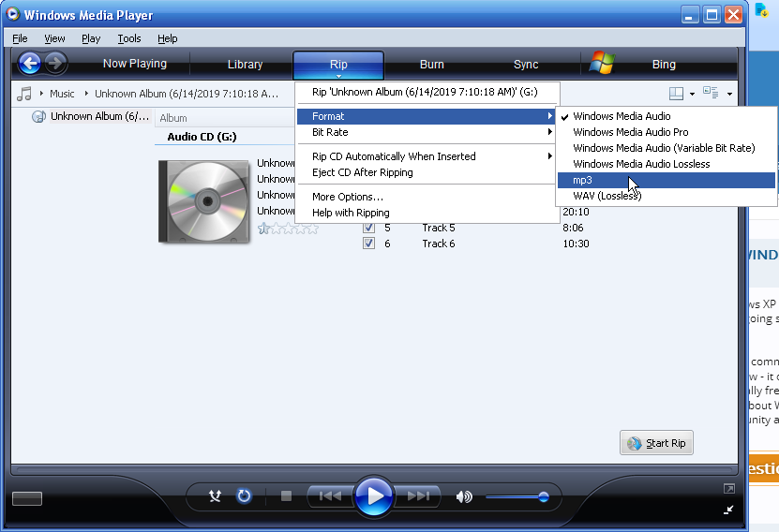Click the Windows logo icon beside Bing

(x=602, y=63)
